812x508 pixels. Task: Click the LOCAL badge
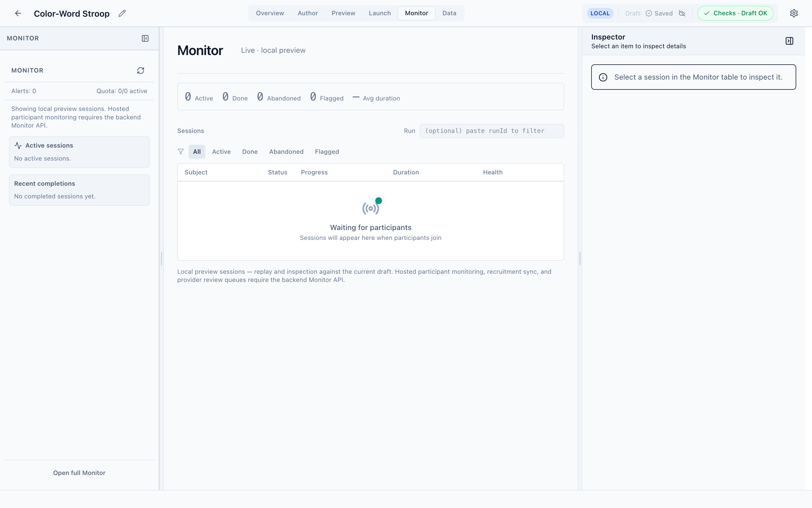600,13
